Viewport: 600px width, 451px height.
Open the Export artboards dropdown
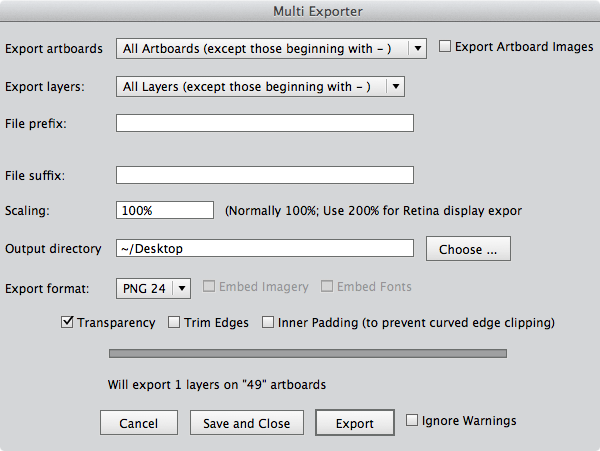271,48
